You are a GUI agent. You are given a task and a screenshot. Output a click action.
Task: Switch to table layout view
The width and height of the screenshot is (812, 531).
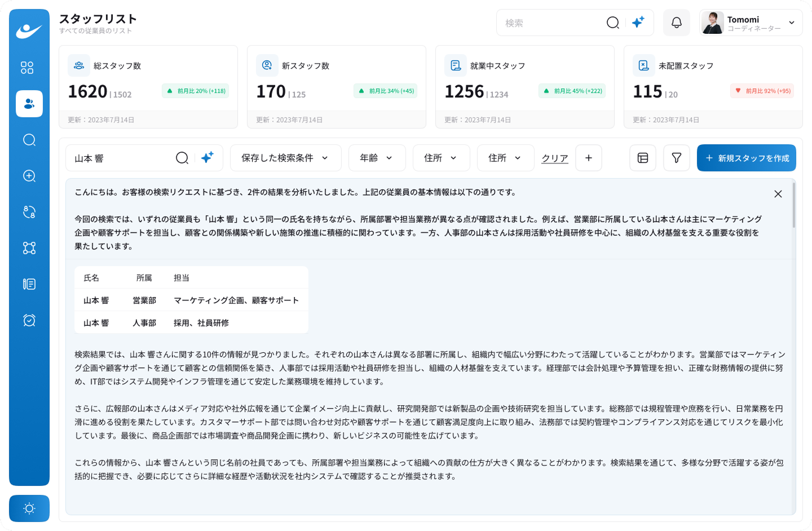click(x=642, y=158)
